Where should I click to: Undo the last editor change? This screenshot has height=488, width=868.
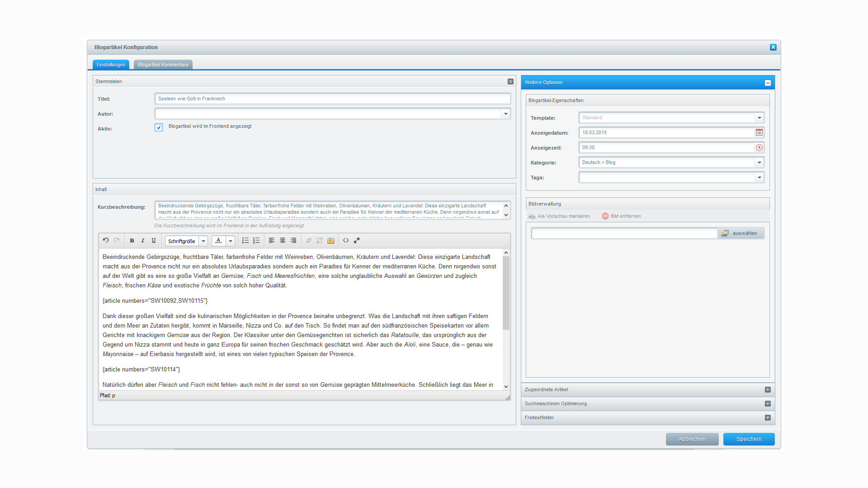[x=106, y=240]
